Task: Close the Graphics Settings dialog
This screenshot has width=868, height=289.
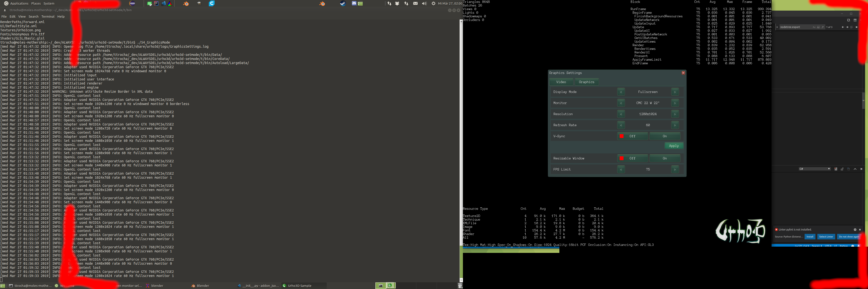Action: coord(683,73)
